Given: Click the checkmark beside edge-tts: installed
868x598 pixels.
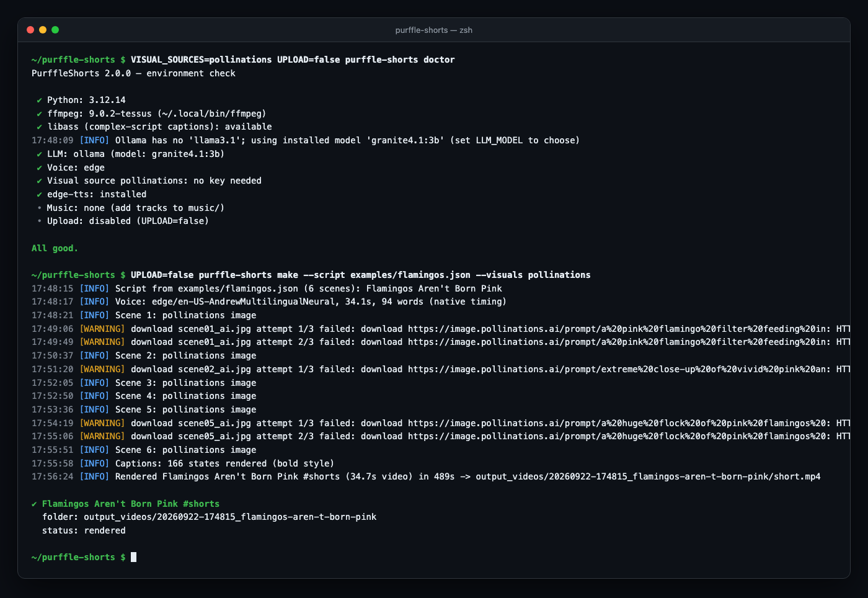Looking at the screenshot, I should pos(39,194).
